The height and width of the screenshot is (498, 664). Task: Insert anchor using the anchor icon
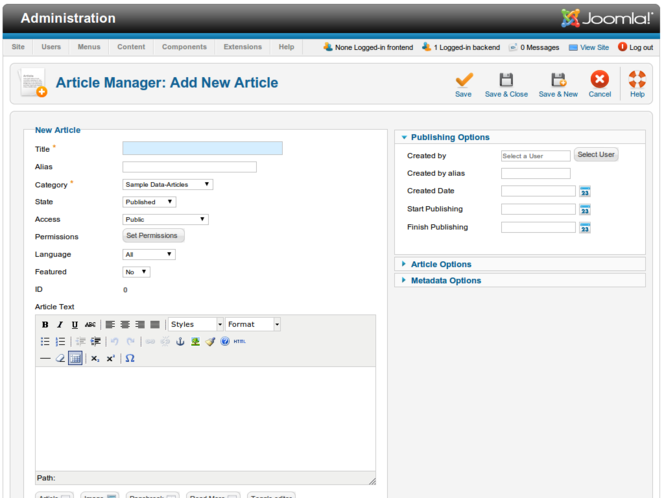(181, 342)
